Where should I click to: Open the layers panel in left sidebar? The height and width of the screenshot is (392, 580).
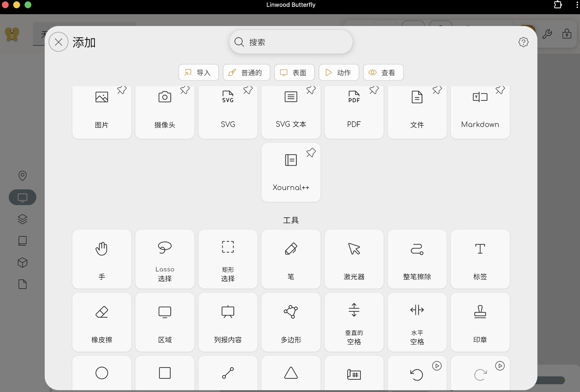click(x=22, y=219)
